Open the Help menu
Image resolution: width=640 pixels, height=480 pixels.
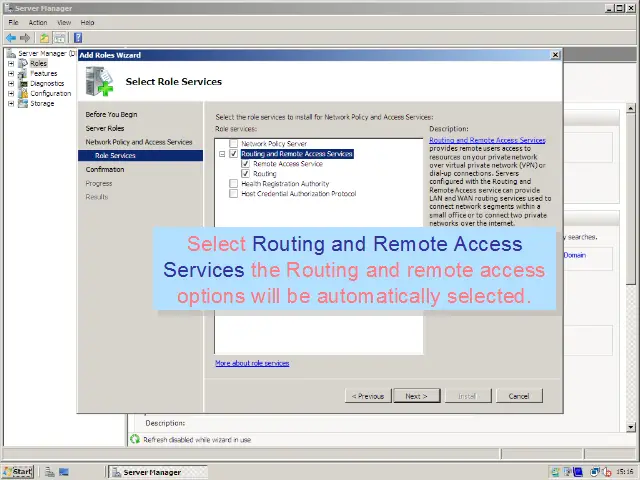point(87,22)
